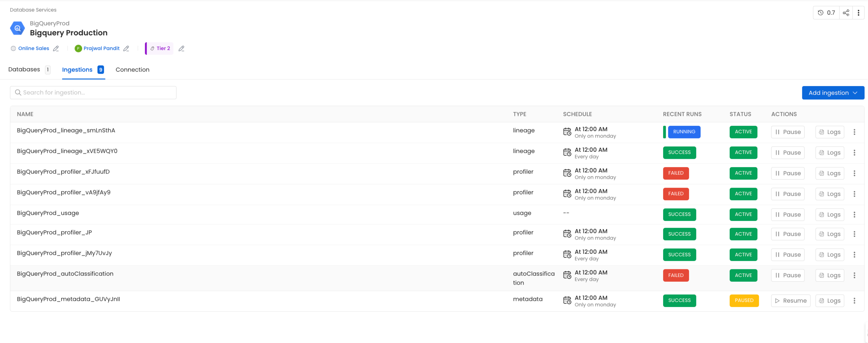The height and width of the screenshot is (343, 868).
Task: Click the share icon in top right
Action: pos(846,13)
